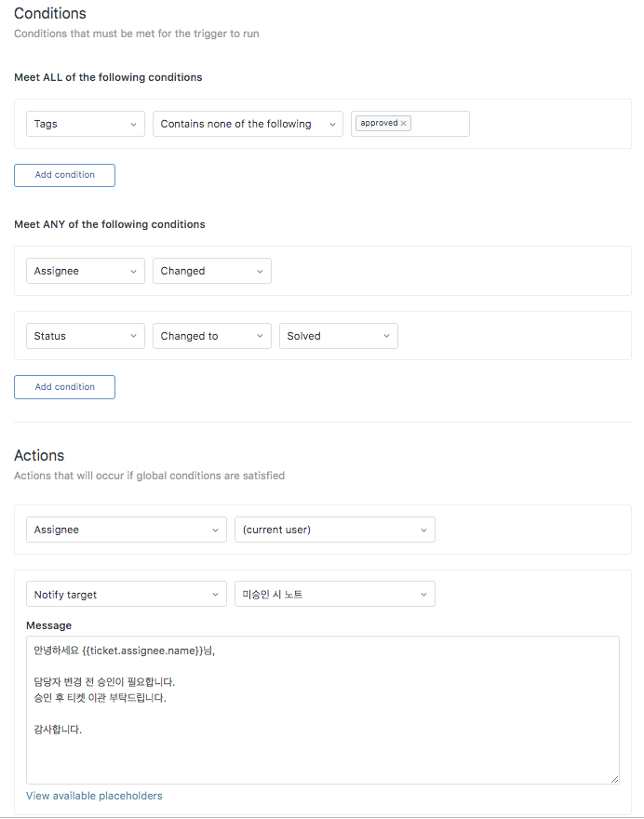Open View available placeholders link

(x=94, y=796)
